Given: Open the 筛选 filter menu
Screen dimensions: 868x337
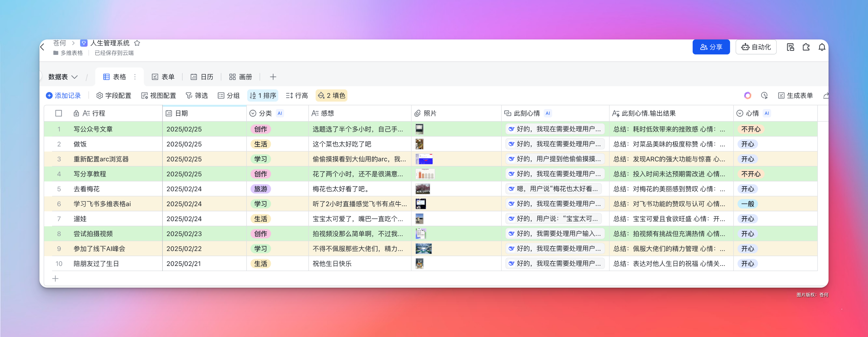Looking at the screenshot, I should coord(197,96).
